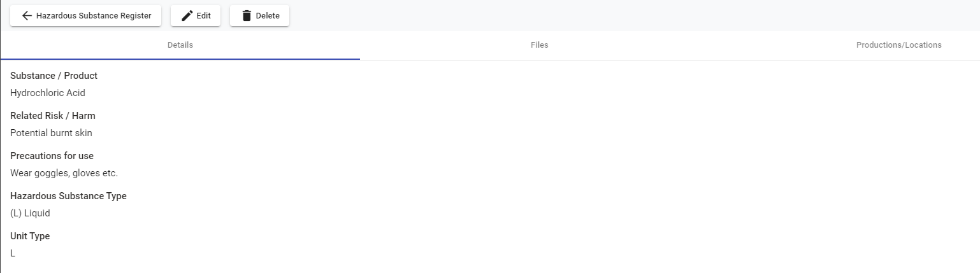Click the blue underline beneath Details tab
This screenshot has height=273, width=980.
click(x=180, y=59)
